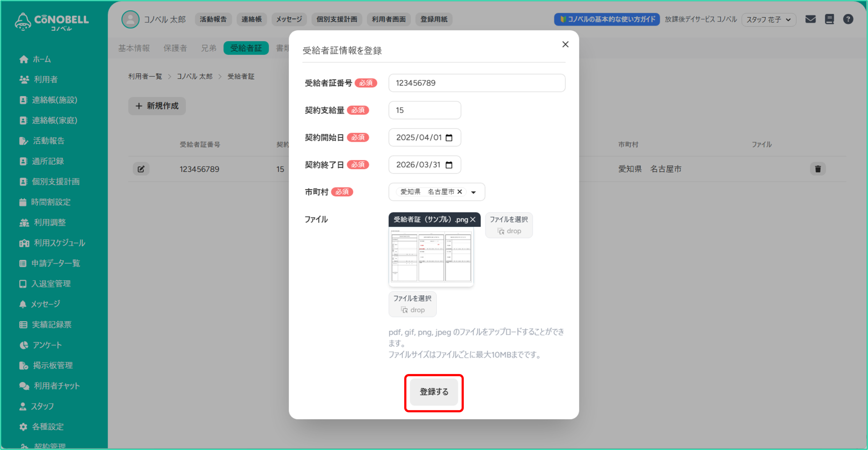Expand the 市町村 dropdown arrow

[x=474, y=192]
